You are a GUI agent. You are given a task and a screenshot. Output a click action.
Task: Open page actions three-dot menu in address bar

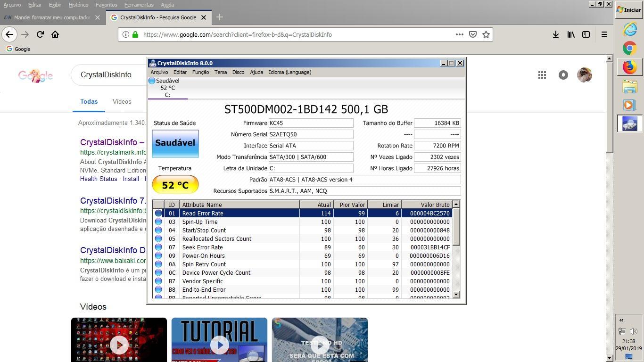459,34
